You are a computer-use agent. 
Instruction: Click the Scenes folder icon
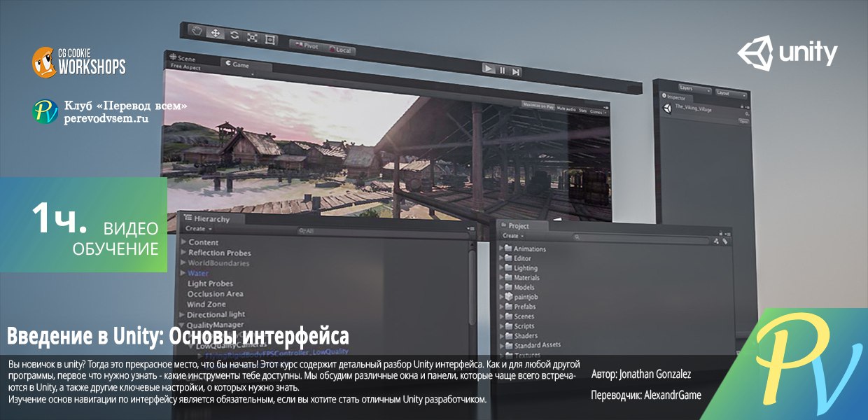[508, 316]
